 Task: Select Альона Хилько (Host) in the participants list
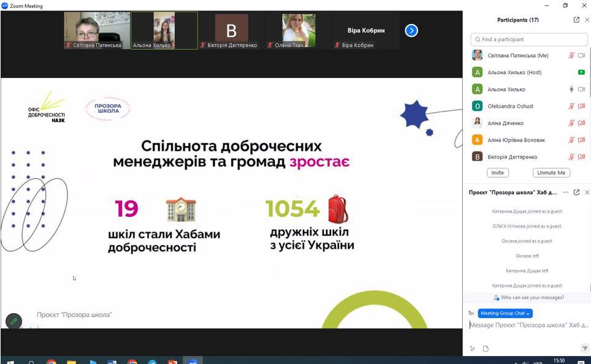click(514, 72)
